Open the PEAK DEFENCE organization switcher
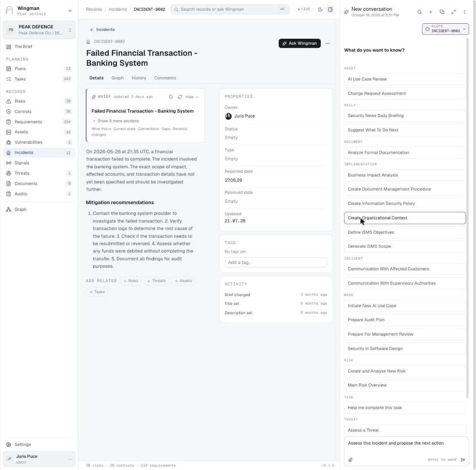The height and width of the screenshot is (470, 476). click(39, 30)
